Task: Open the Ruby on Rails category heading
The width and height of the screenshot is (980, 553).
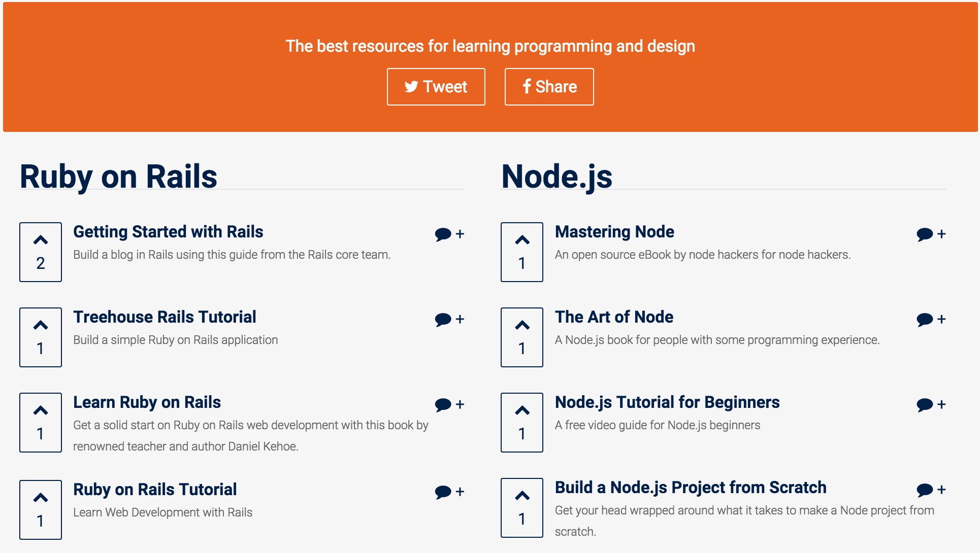Action: tap(118, 177)
